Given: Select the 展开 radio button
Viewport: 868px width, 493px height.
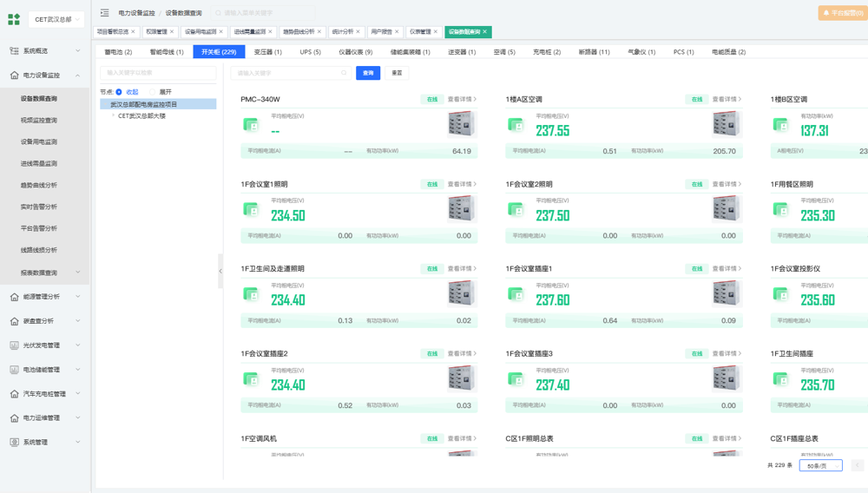Looking at the screenshot, I should coord(153,92).
